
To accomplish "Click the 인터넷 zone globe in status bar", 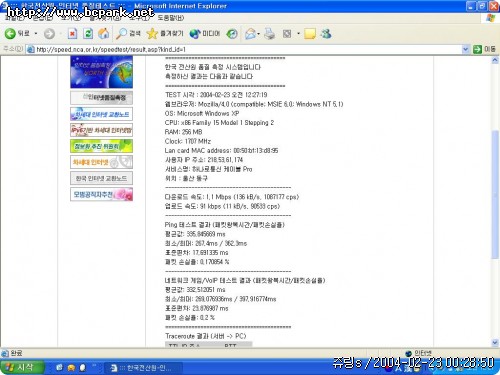I will [409, 353].
